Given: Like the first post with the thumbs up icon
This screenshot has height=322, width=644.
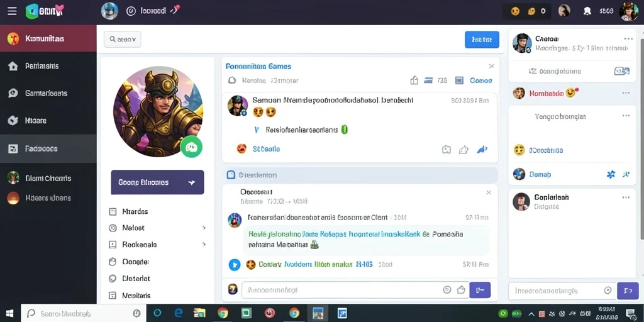Looking at the screenshot, I should (x=464, y=150).
